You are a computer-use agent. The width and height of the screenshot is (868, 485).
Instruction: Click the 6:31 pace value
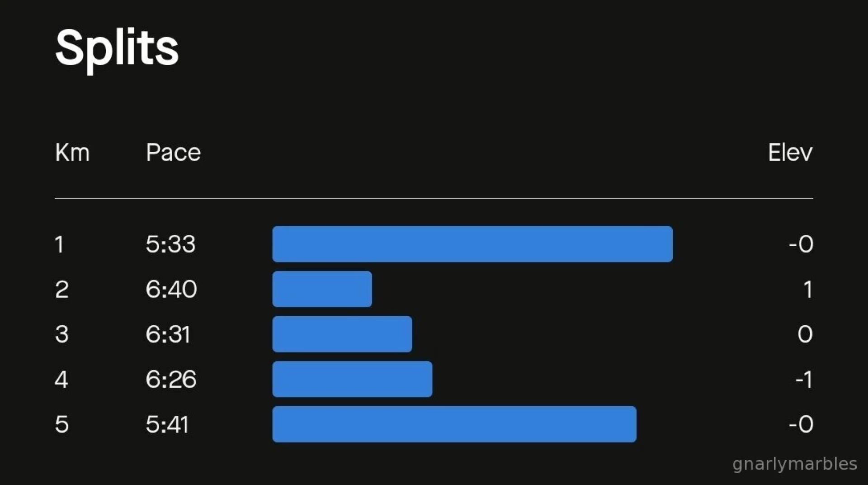click(168, 334)
